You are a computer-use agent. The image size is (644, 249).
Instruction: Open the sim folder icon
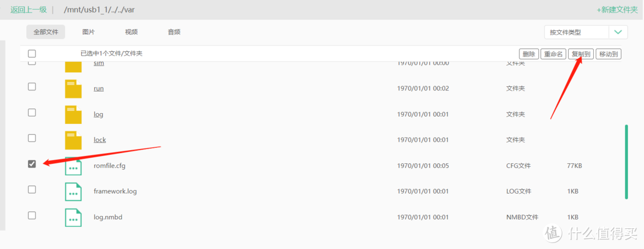tap(73, 67)
